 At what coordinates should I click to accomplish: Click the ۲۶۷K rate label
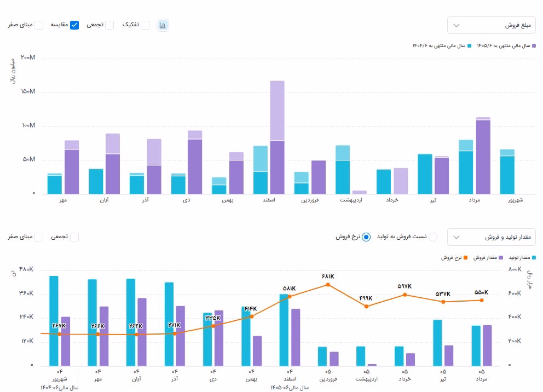pos(59,326)
